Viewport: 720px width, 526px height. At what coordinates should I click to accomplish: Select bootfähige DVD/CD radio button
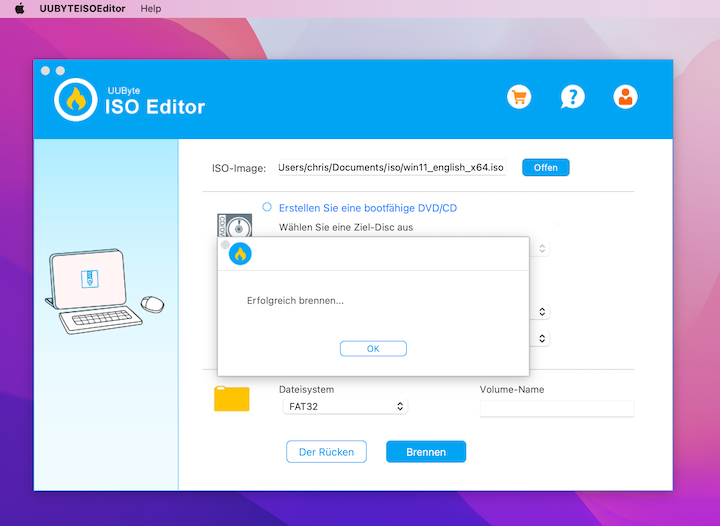click(x=267, y=207)
